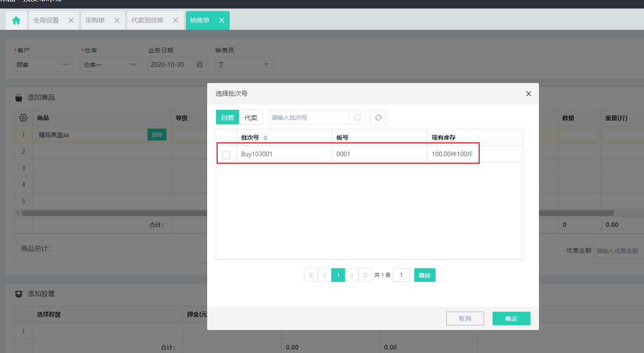The height and width of the screenshot is (353, 644).
Task: Click stock value 100.00件100斤
Action: tap(452, 154)
